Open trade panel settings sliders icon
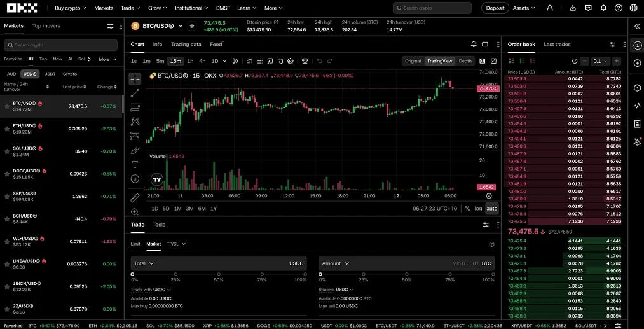The image size is (644, 329). point(486,225)
